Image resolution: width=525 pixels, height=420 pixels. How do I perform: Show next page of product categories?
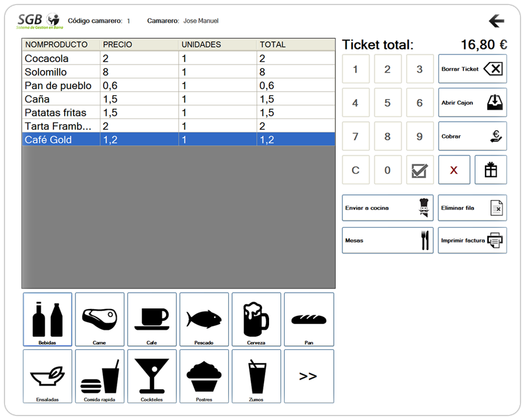pyautogui.click(x=309, y=376)
